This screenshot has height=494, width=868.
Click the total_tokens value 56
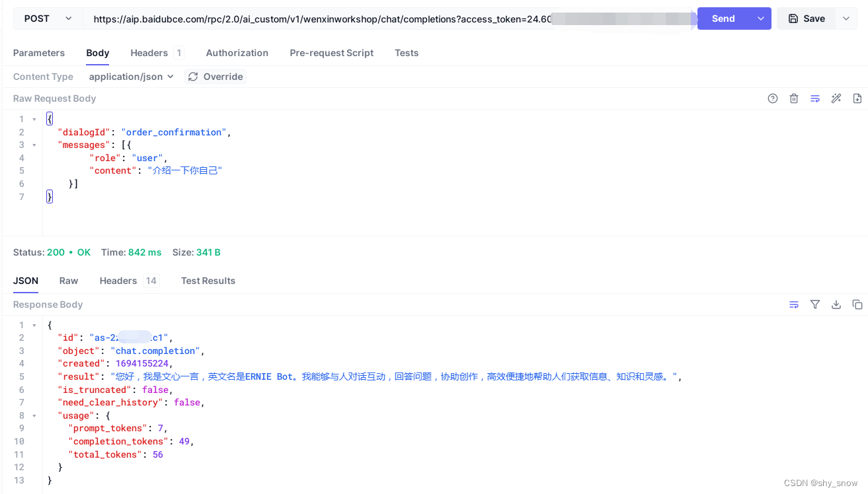pyautogui.click(x=158, y=454)
